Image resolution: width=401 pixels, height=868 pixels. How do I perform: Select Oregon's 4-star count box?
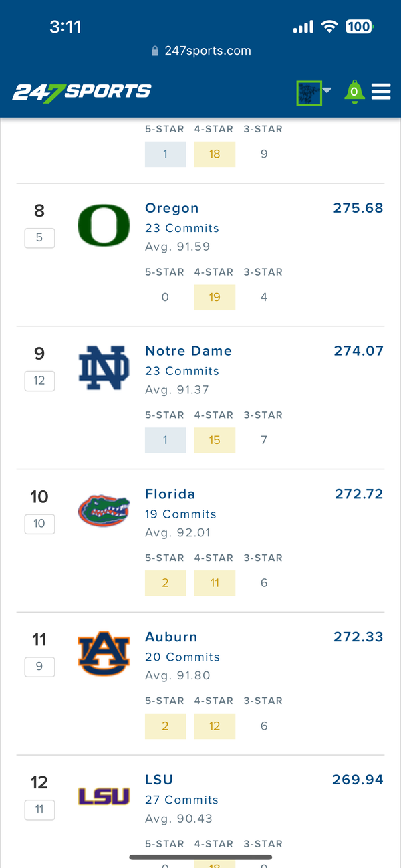[215, 297]
